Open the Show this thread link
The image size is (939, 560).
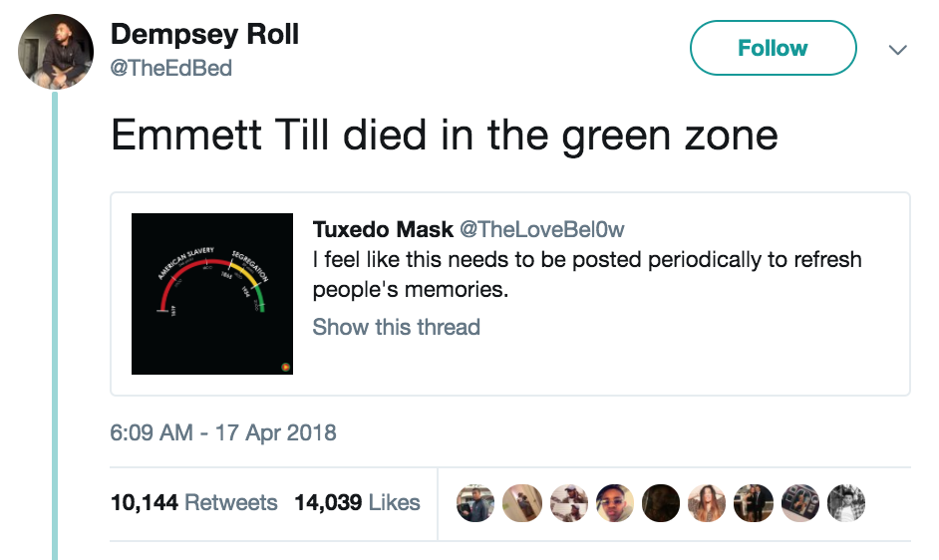point(396,327)
